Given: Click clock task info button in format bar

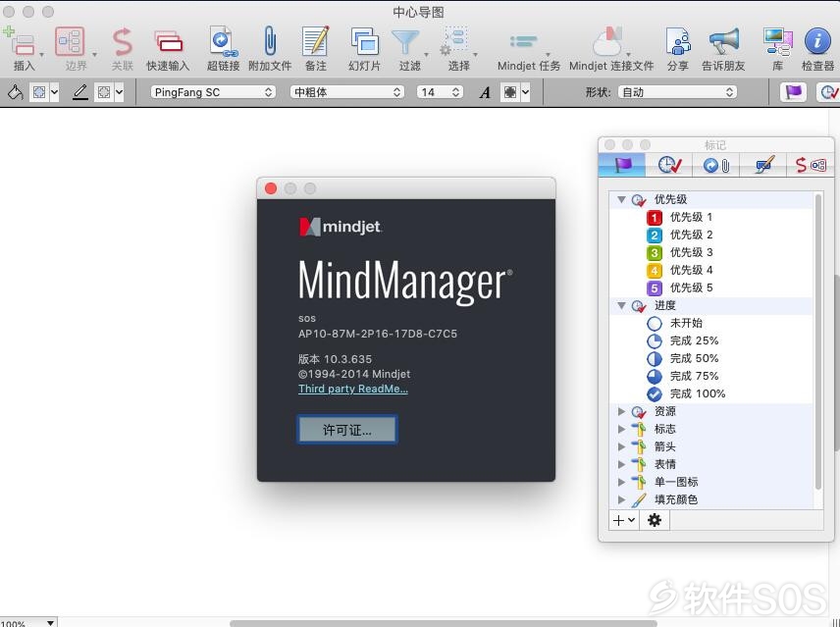Looking at the screenshot, I should [x=828, y=92].
